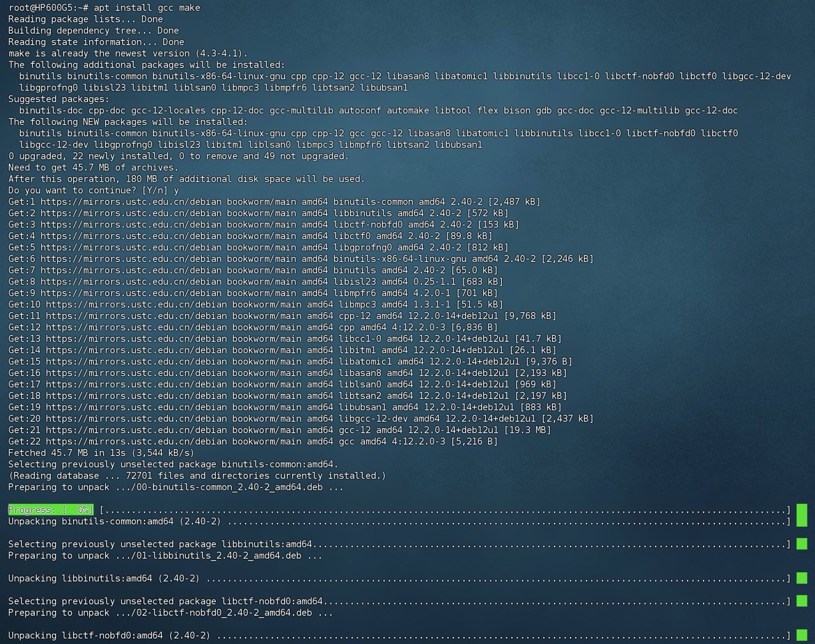Click the Get:8 libisl23 download line
Screen dimensions: 815x644
coord(256,282)
